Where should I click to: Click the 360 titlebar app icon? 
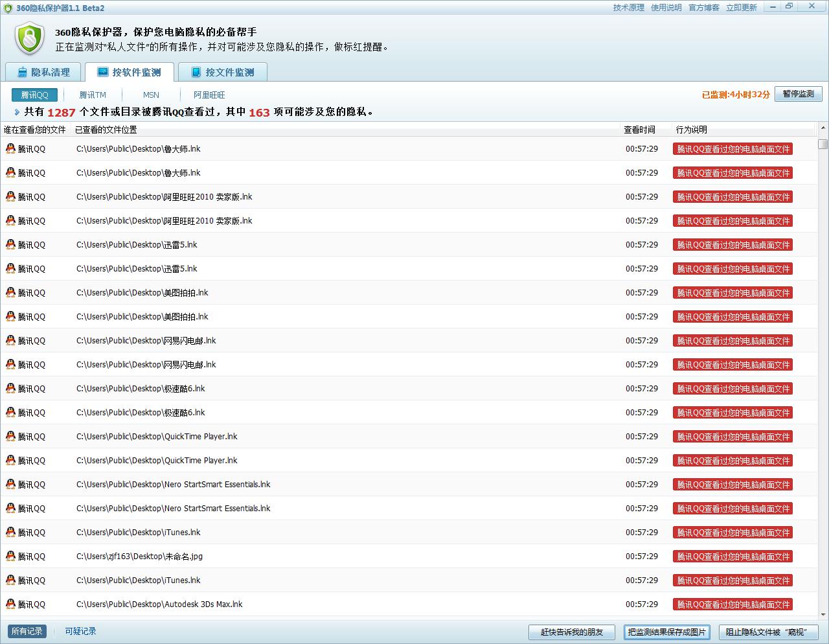point(8,8)
